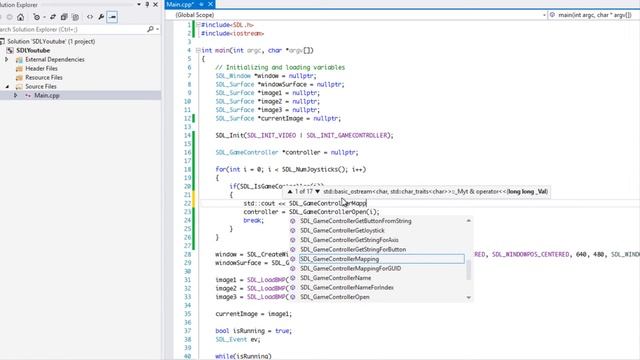Viewport: 640px width, 360px height.
Task: Click Sync with Active Document icon
Action: tap(53, 17)
